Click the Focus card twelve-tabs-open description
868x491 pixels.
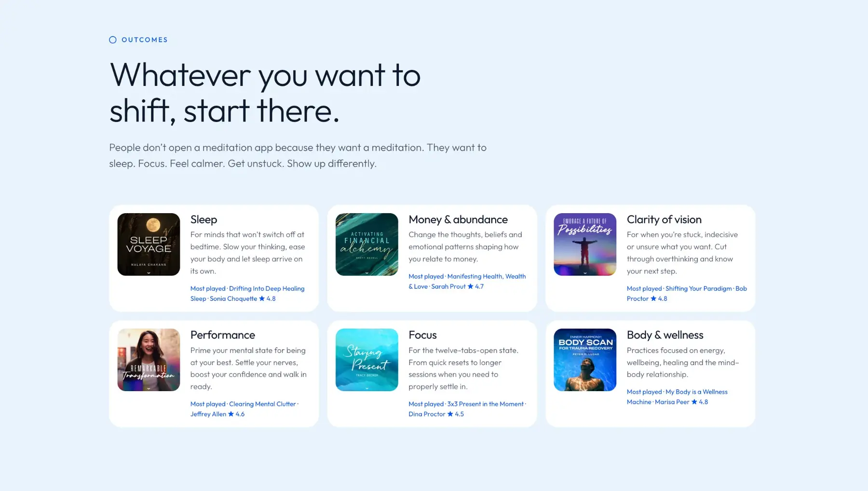[x=463, y=368]
